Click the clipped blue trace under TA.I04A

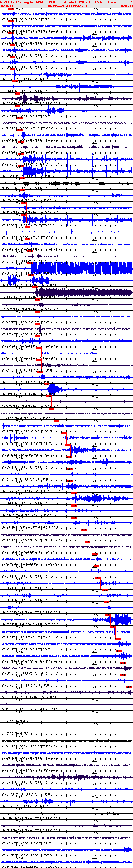coord(81,268)
